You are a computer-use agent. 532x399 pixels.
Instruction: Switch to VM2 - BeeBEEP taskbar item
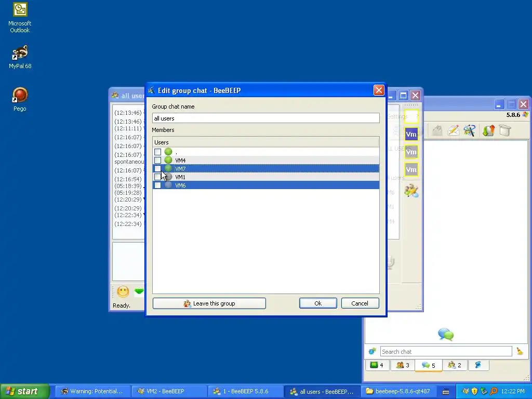(x=169, y=391)
